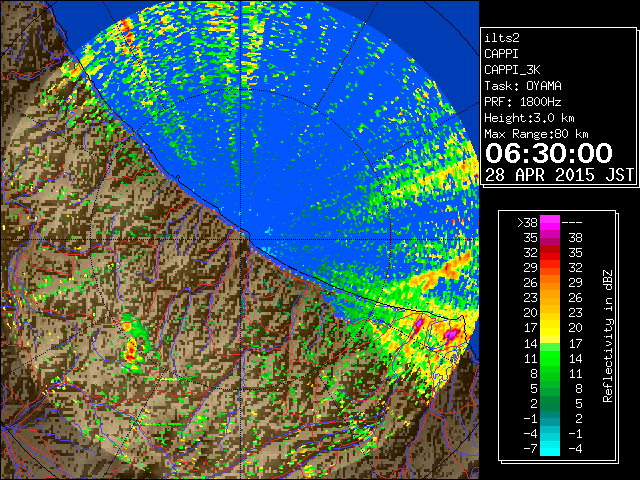640x480 pixels.
Task: Select the 'Task: OYAMA' text
Action: pyautogui.click(x=523, y=86)
